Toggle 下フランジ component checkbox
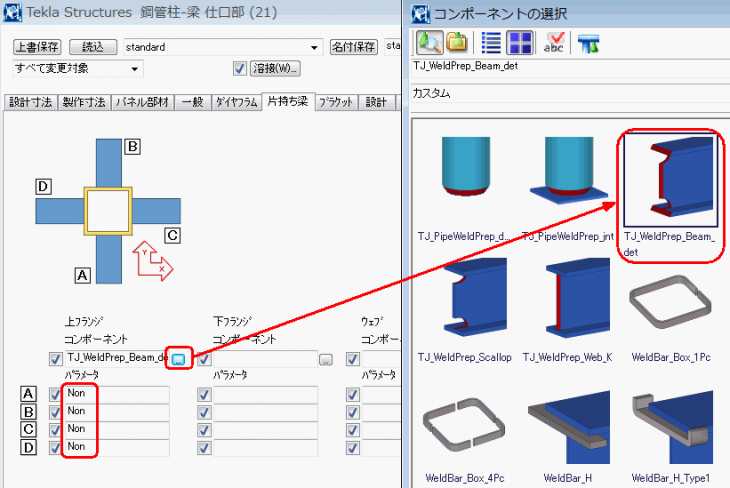Image resolution: width=730 pixels, height=488 pixels. click(204, 359)
